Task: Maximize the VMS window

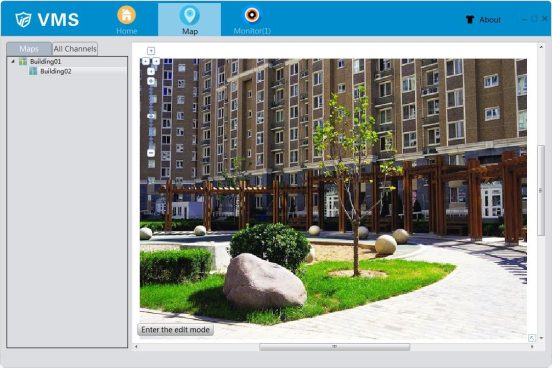Action: (x=534, y=19)
